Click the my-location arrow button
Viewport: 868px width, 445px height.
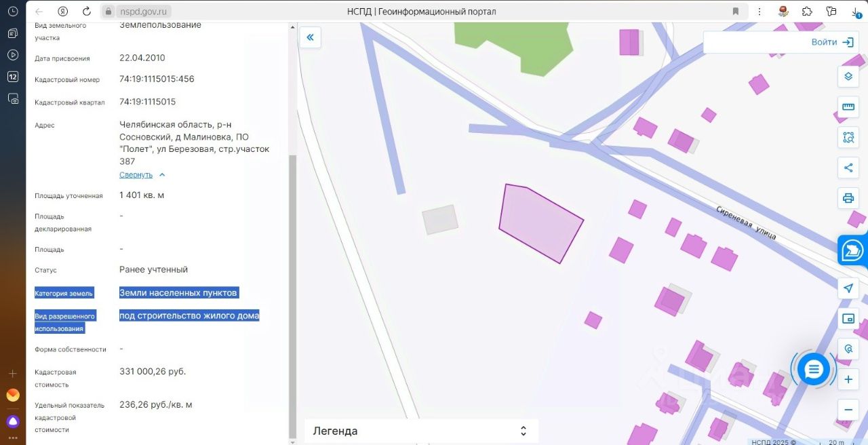point(848,288)
